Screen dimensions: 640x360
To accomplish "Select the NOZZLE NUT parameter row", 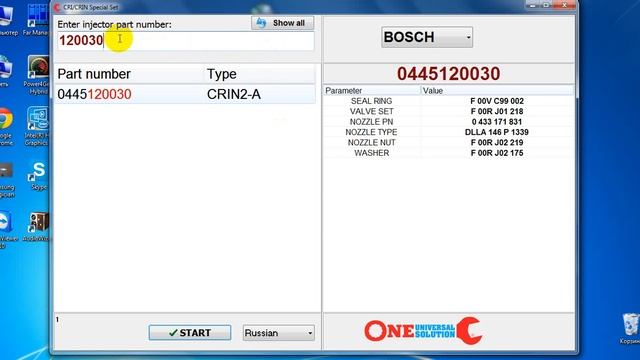I will pyautogui.click(x=449, y=142).
